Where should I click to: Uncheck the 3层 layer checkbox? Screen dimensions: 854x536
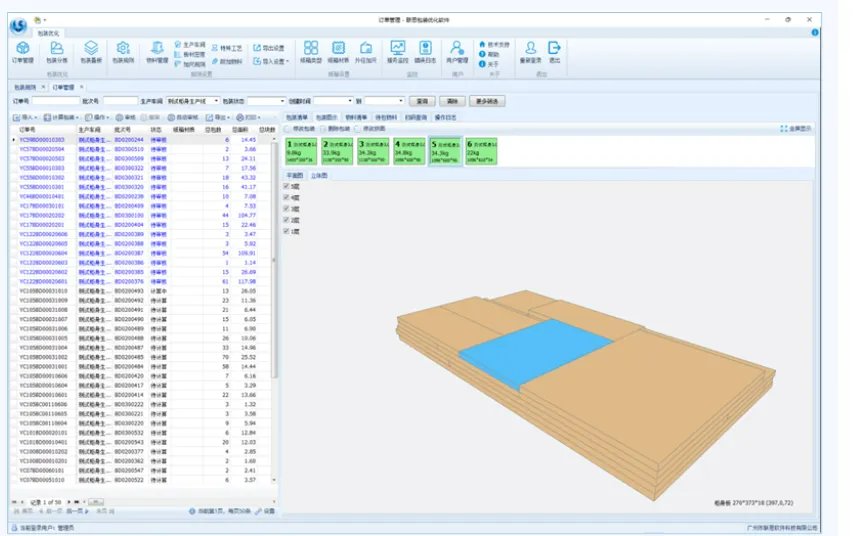coord(286,208)
